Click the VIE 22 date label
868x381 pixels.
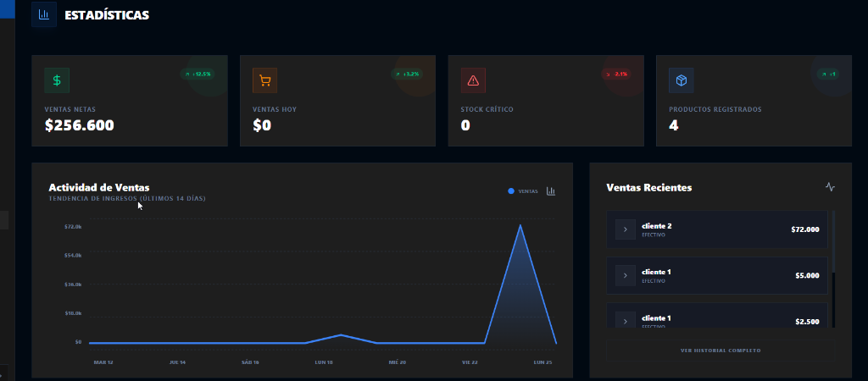click(470, 362)
